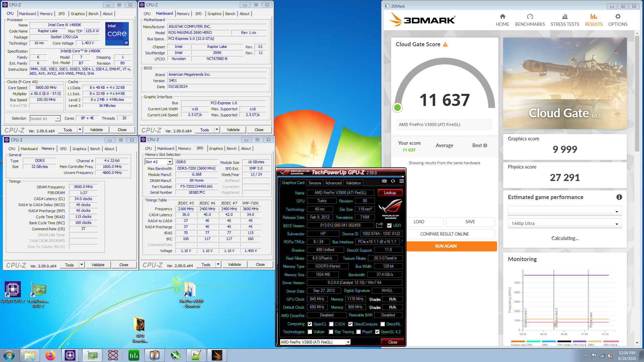Viewport: 644px width, 362px height.
Task: Click 3DMark scrollbar down arrow
Action: pos(637,343)
